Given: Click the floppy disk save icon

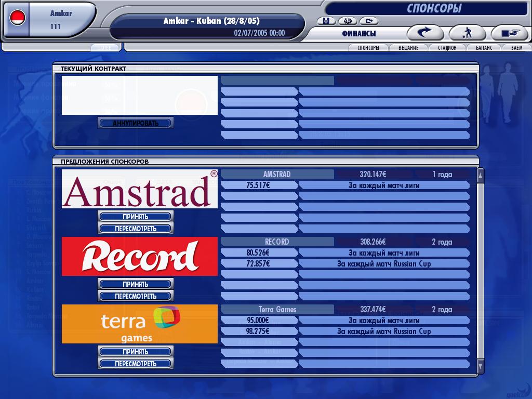Looking at the screenshot, I should 326,21.
